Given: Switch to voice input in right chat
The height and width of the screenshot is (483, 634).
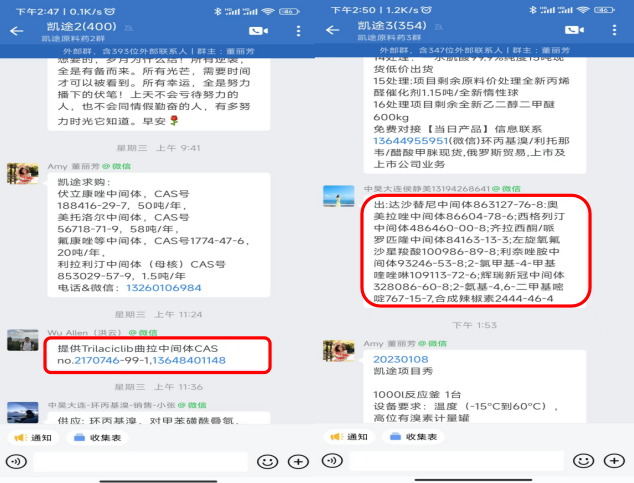Looking at the screenshot, I should (x=332, y=460).
